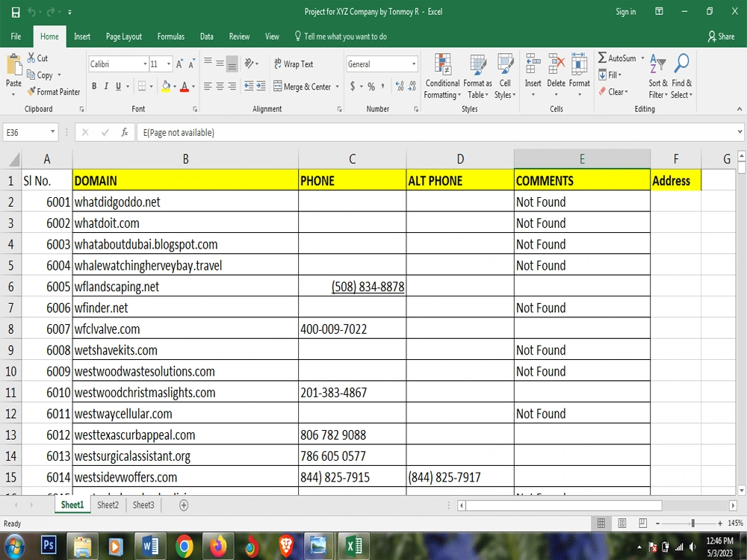The height and width of the screenshot is (560, 747).
Task: Toggle Bottom Align
Action: point(232,63)
